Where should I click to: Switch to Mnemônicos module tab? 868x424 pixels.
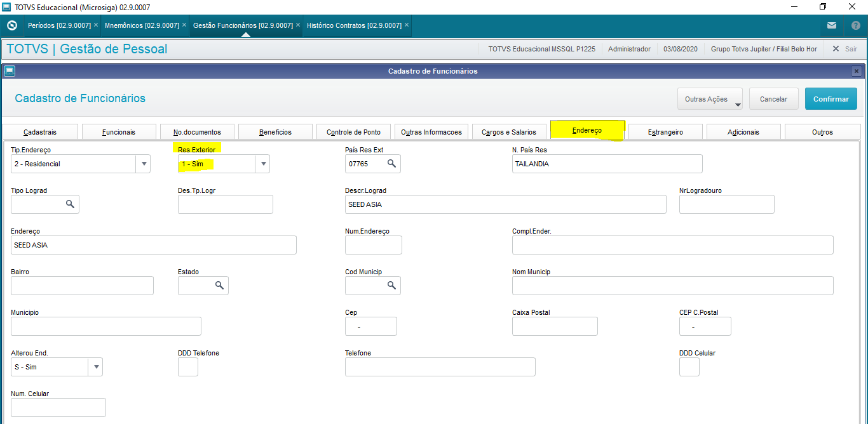141,25
